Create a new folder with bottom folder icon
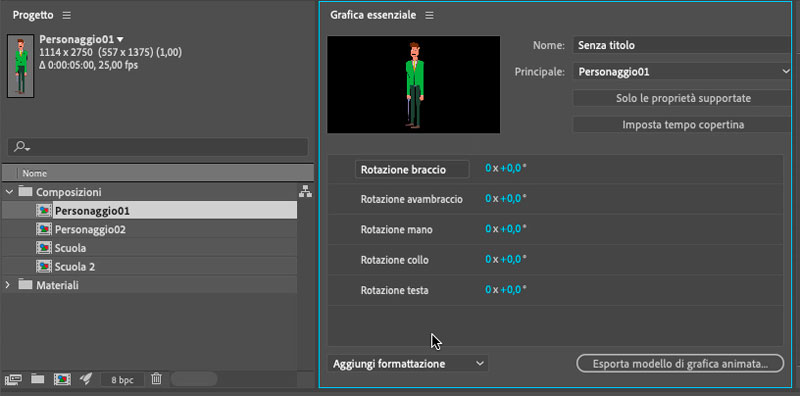The width and height of the screenshot is (800, 396). pos(38,379)
